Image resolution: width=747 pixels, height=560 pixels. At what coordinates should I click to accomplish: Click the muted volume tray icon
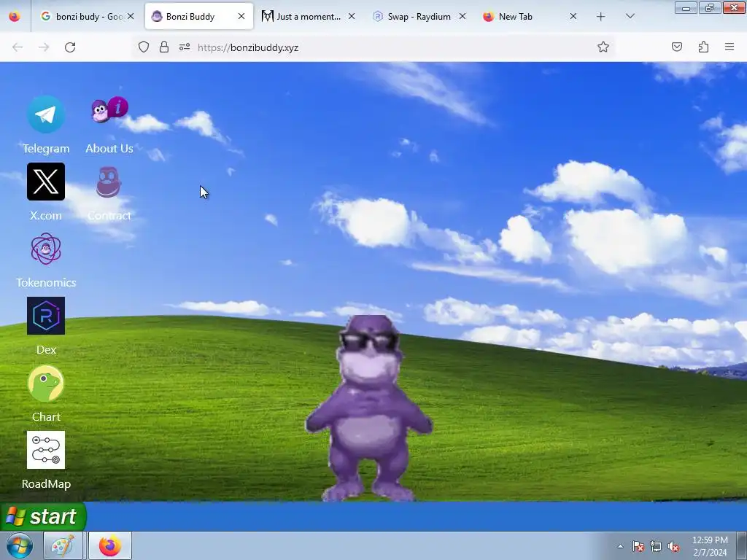click(x=673, y=546)
